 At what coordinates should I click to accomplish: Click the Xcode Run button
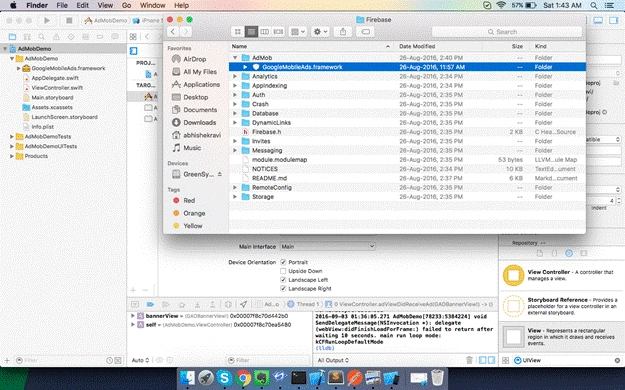coord(47,20)
